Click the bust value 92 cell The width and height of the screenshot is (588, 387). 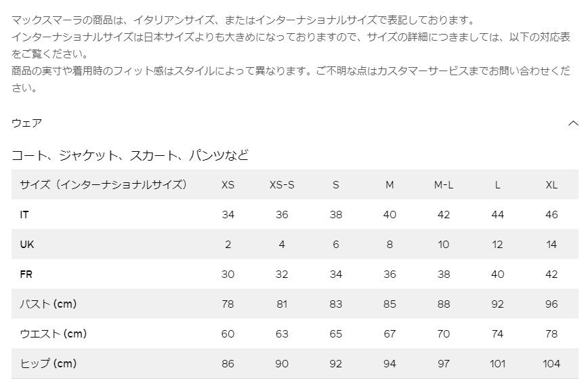pyautogui.click(x=498, y=304)
